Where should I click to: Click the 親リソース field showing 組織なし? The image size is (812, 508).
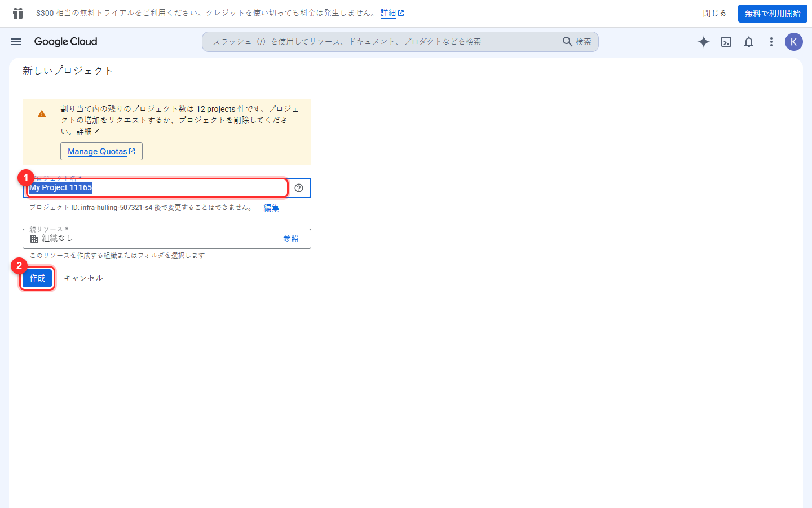pos(167,239)
